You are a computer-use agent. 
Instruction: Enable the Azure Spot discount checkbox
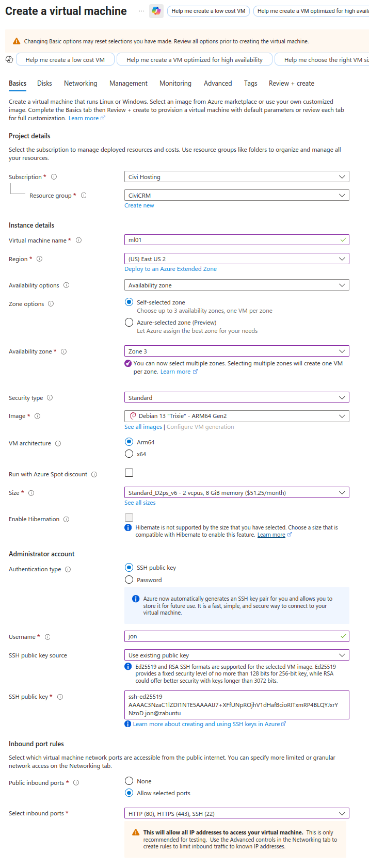[x=129, y=473]
